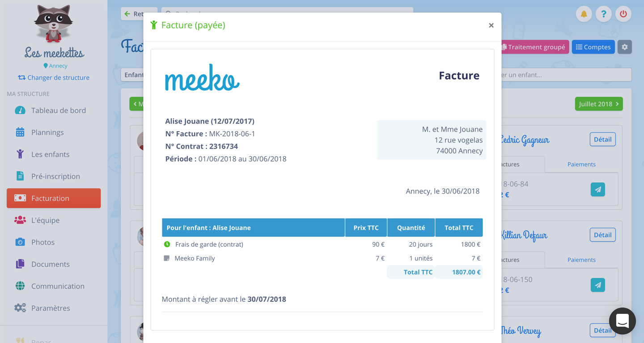Click the notifications bell icon
Image resolution: width=644 pixels, height=343 pixels.
pyautogui.click(x=584, y=14)
